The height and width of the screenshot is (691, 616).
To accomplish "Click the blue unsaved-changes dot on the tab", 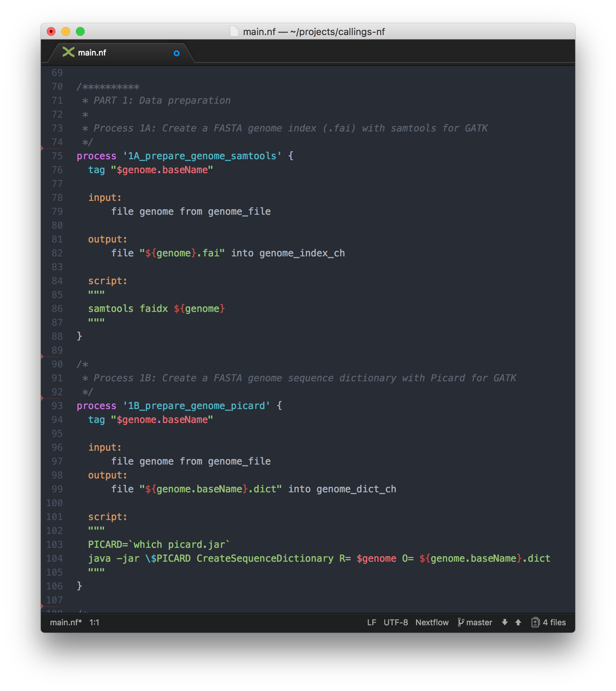I will tap(176, 53).
